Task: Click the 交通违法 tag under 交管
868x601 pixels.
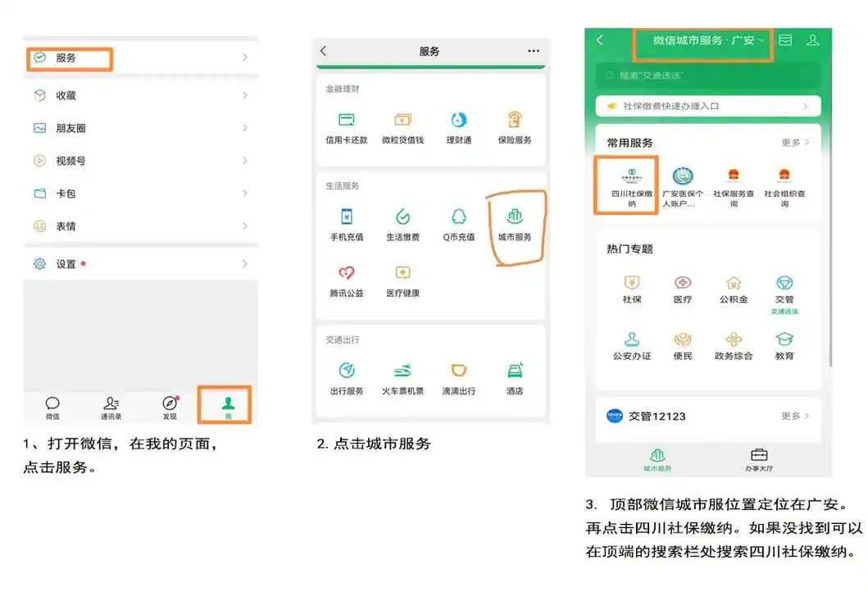Action: click(784, 312)
